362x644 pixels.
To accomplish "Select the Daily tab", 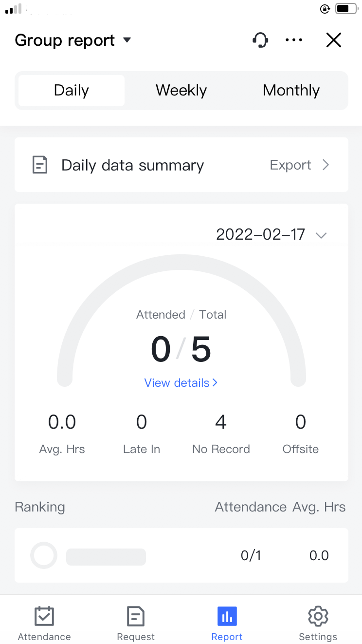I will 72,91.
